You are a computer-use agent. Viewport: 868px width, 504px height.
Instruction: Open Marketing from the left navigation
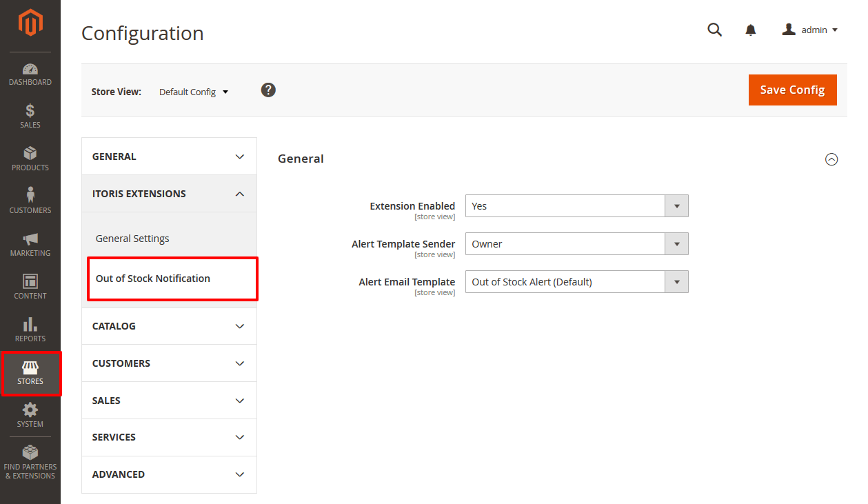pos(30,241)
